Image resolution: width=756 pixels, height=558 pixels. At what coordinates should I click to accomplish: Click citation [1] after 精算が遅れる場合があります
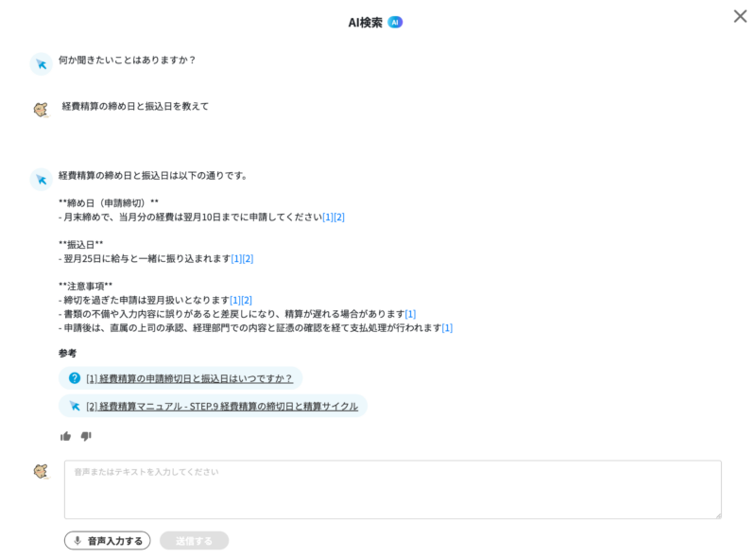coord(410,314)
